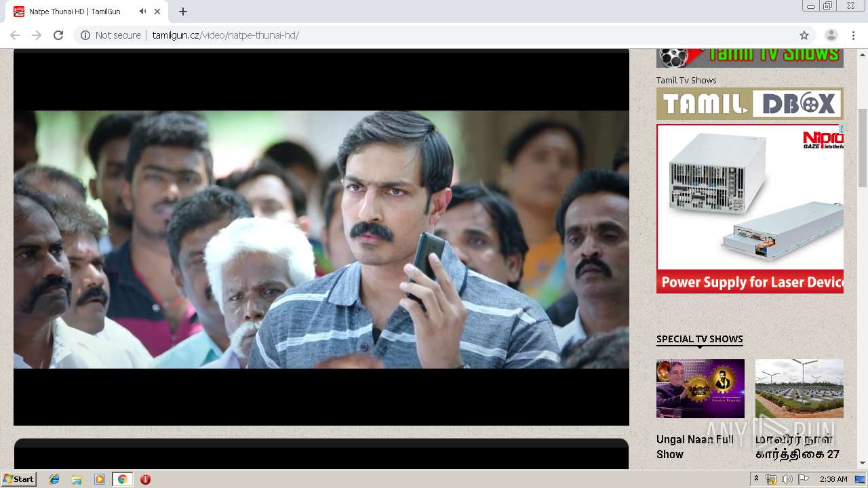The image size is (868, 488).
Task: Click the Chrome taskbar icon
Action: pos(122,479)
